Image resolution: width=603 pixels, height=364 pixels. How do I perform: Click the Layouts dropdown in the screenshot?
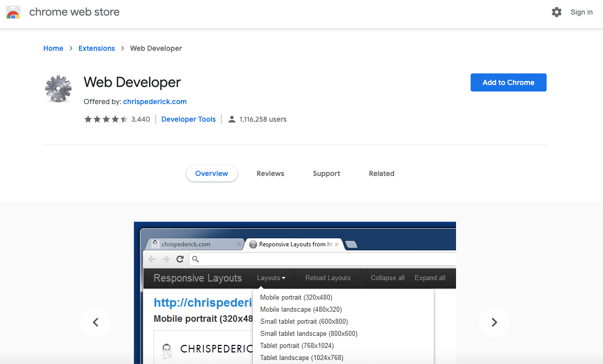[x=271, y=278]
